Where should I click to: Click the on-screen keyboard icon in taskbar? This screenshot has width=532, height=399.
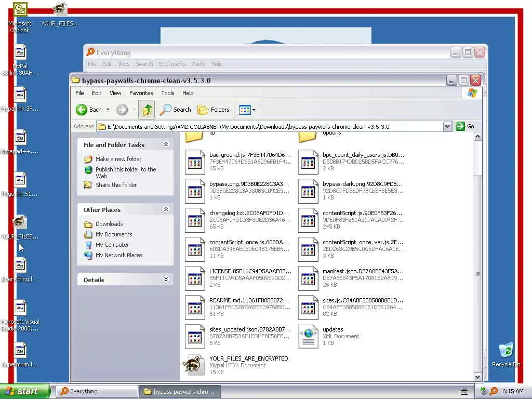pos(464,392)
